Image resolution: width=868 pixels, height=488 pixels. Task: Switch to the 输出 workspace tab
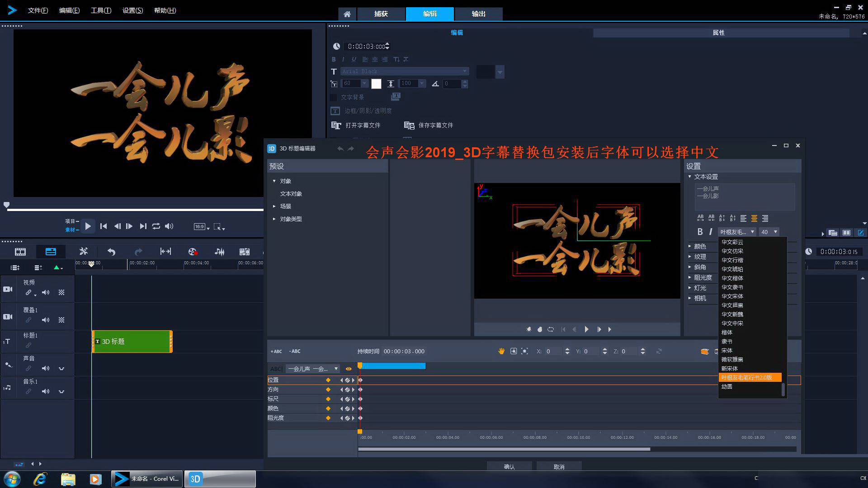click(x=478, y=14)
